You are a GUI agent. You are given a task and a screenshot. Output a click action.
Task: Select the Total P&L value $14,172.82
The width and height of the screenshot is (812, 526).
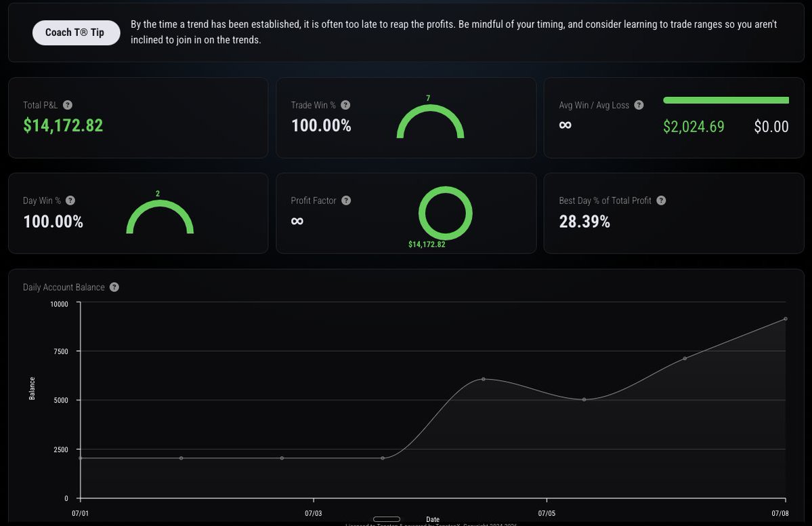[x=63, y=125]
